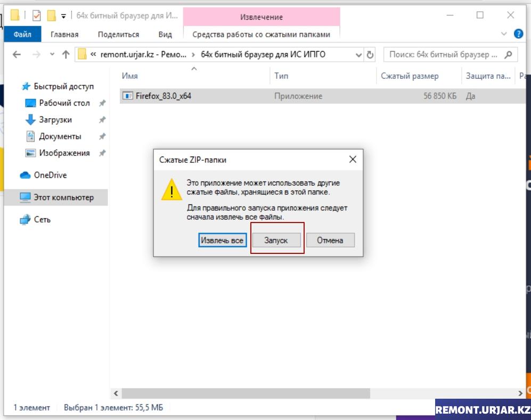The image size is (531, 420).
Task: Open Загрузки in quick access
Action: coord(55,120)
